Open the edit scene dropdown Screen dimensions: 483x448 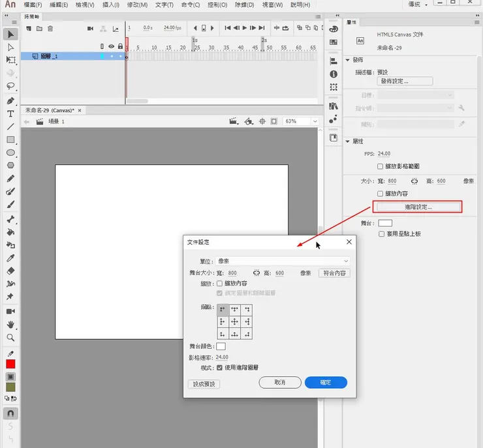[x=234, y=121]
